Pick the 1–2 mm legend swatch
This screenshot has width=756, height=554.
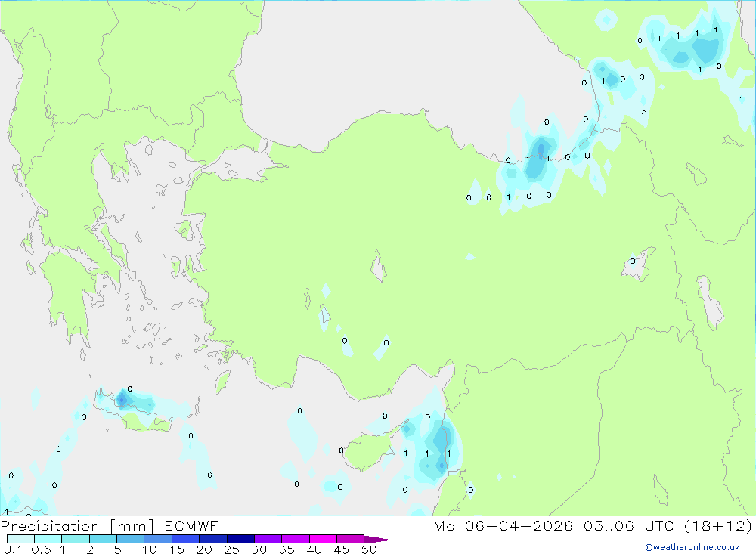(76, 539)
